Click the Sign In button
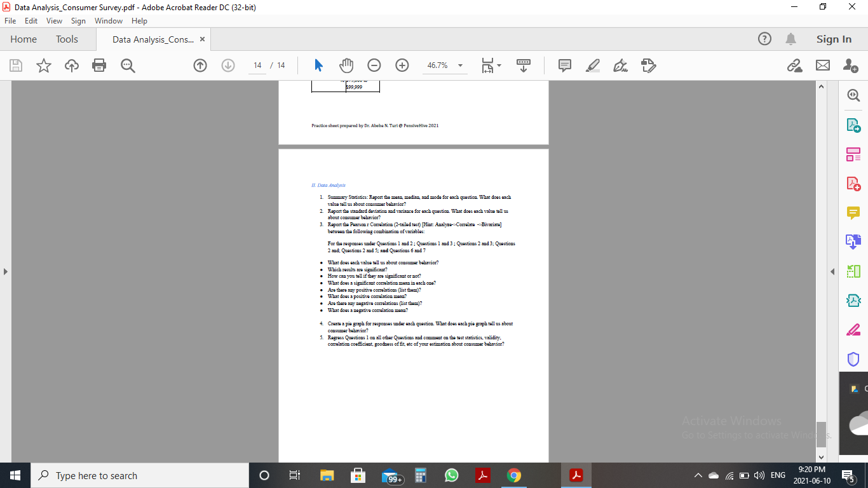The width and height of the screenshot is (868, 488). coord(834,39)
